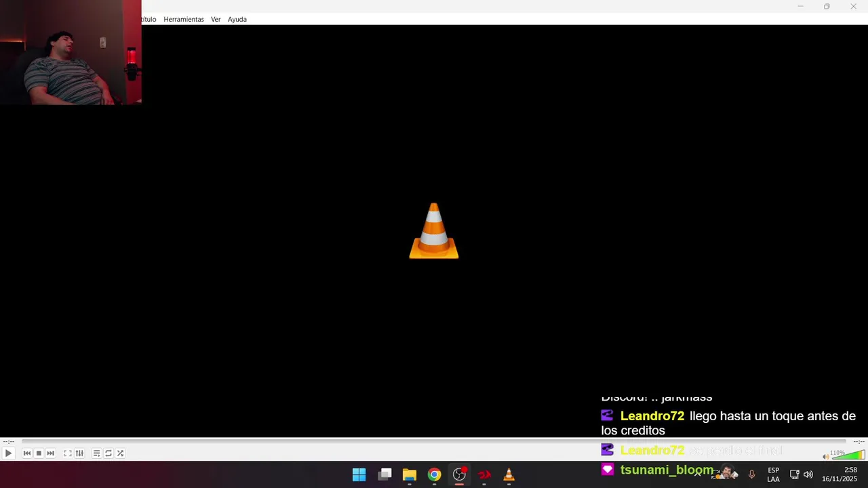This screenshot has height=488, width=868.
Task: Toggle fullscreen video mode
Action: tap(67, 453)
